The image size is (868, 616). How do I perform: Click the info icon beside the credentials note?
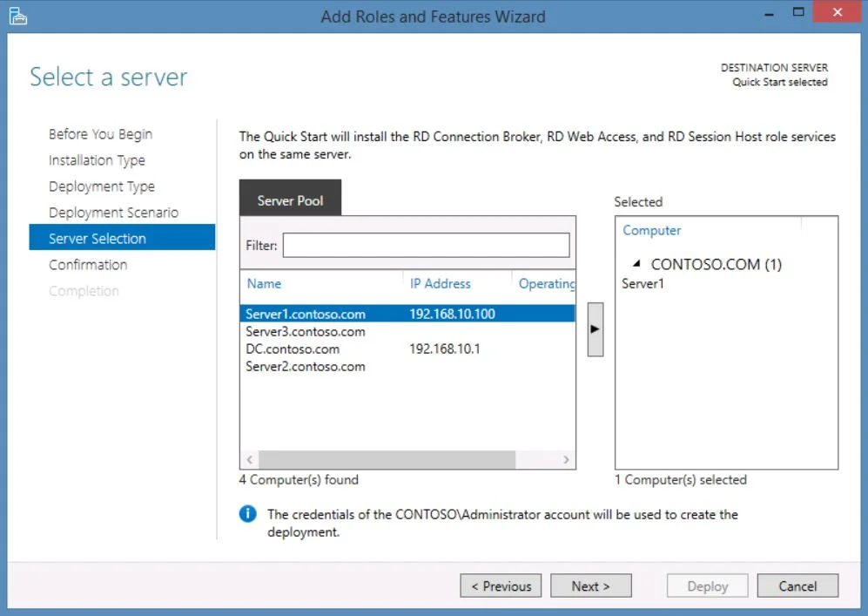tap(247, 514)
